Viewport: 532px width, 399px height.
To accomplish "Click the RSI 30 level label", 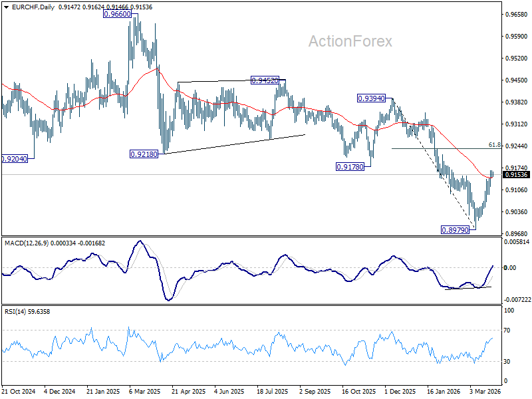I will pyautogui.click(x=507, y=362).
